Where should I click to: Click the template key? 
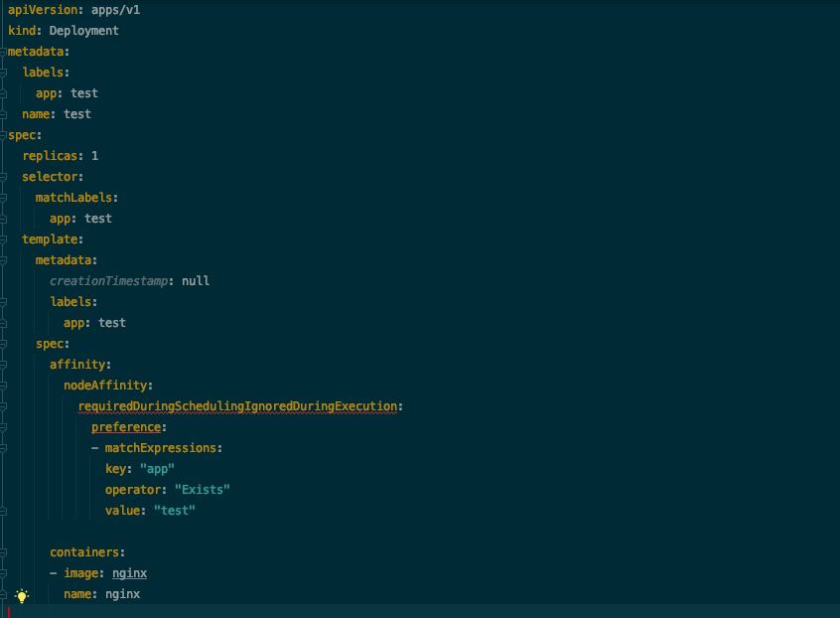pyautogui.click(x=50, y=239)
